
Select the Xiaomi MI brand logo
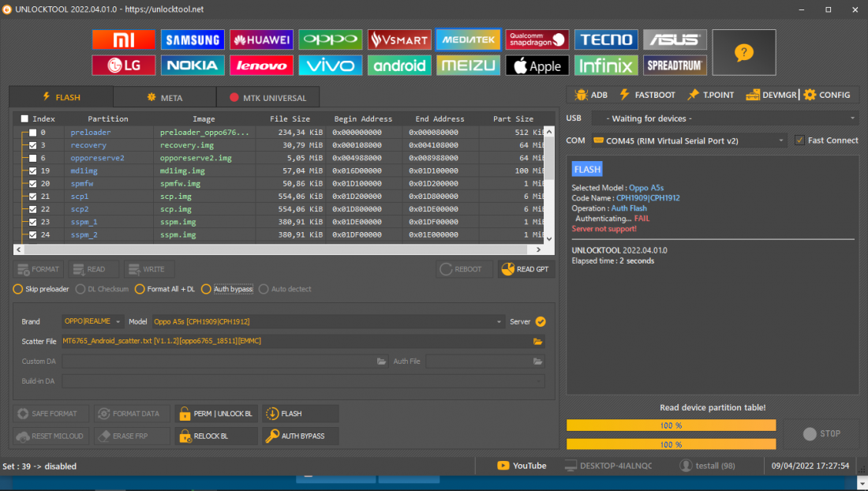coord(123,39)
